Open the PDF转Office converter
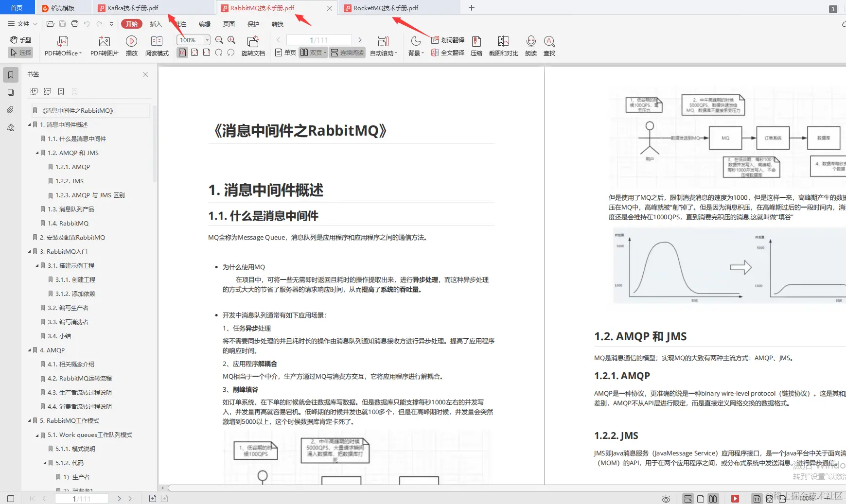The image size is (846, 504). tap(63, 46)
